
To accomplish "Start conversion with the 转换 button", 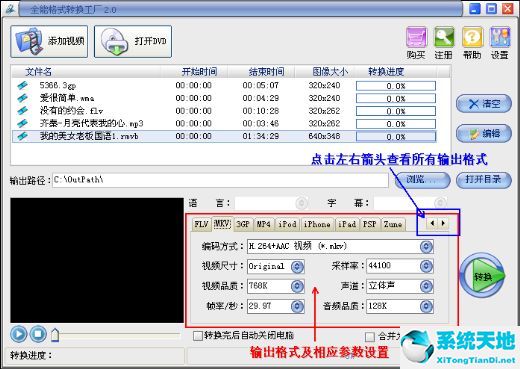I will click(482, 276).
